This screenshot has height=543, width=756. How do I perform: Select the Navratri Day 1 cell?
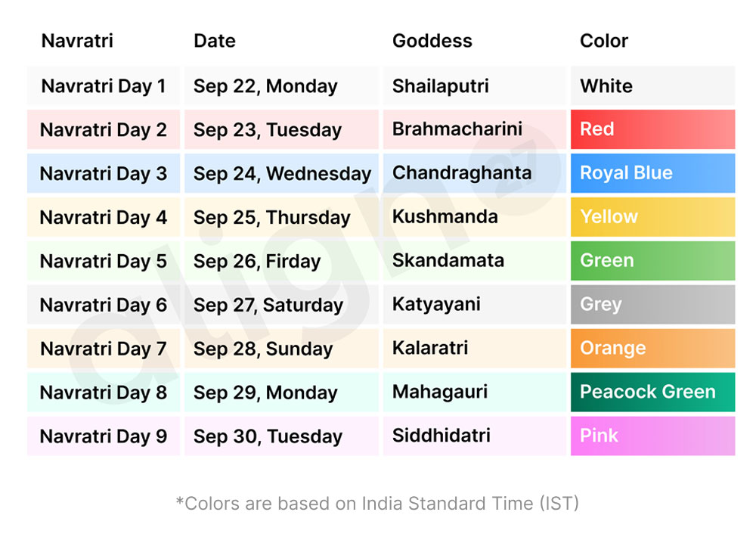[x=104, y=86]
